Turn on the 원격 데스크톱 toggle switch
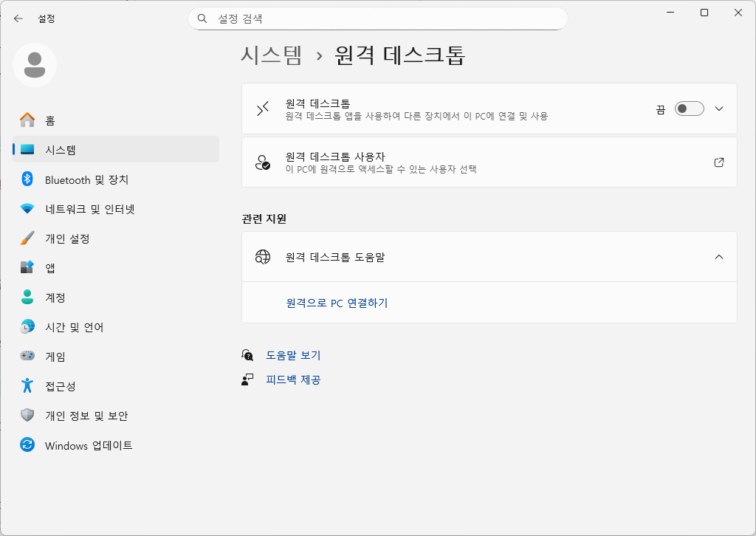The height and width of the screenshot is (536, 756). pos(689,109)
